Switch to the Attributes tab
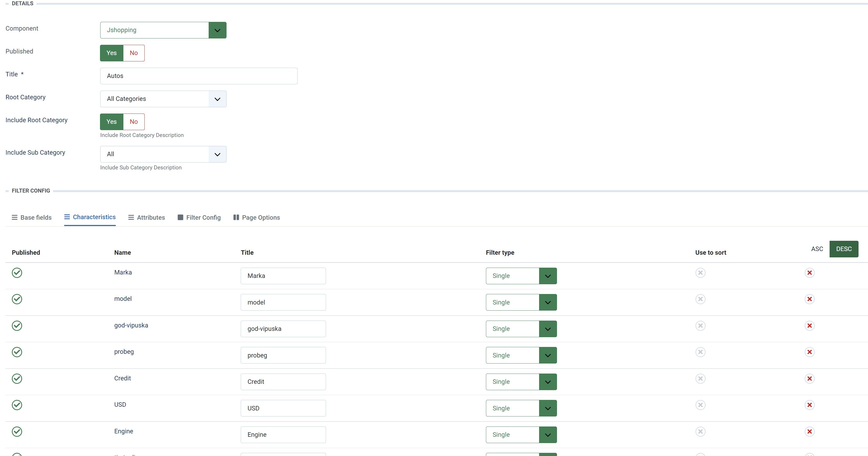This screenshot has width=868, height=456. [147, 218]
